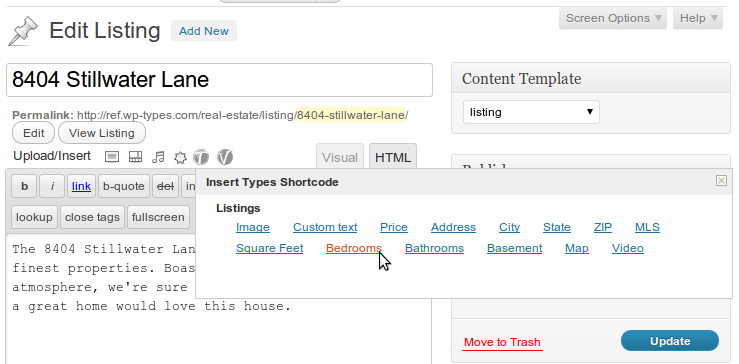Viewport: 739px width, 364px height.
Task: Click the Move to Trash link
Action: point(502,342)
